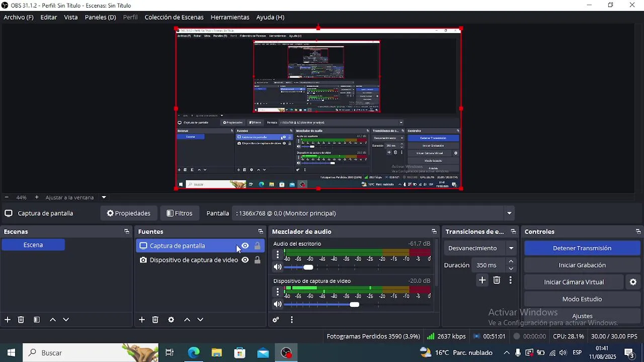Screen dimensions: 644x362
Task: Move scene up arrow in Escenas
Action: (x=53, y=320)
